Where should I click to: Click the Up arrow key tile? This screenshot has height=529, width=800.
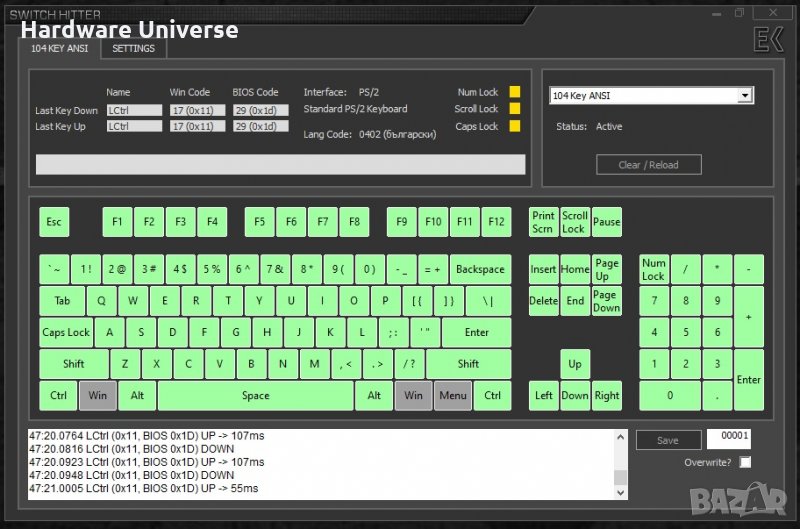coord(575,364)
